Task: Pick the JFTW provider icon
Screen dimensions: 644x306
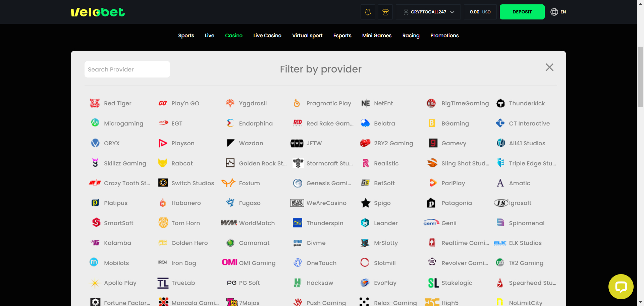Action: 297,143
